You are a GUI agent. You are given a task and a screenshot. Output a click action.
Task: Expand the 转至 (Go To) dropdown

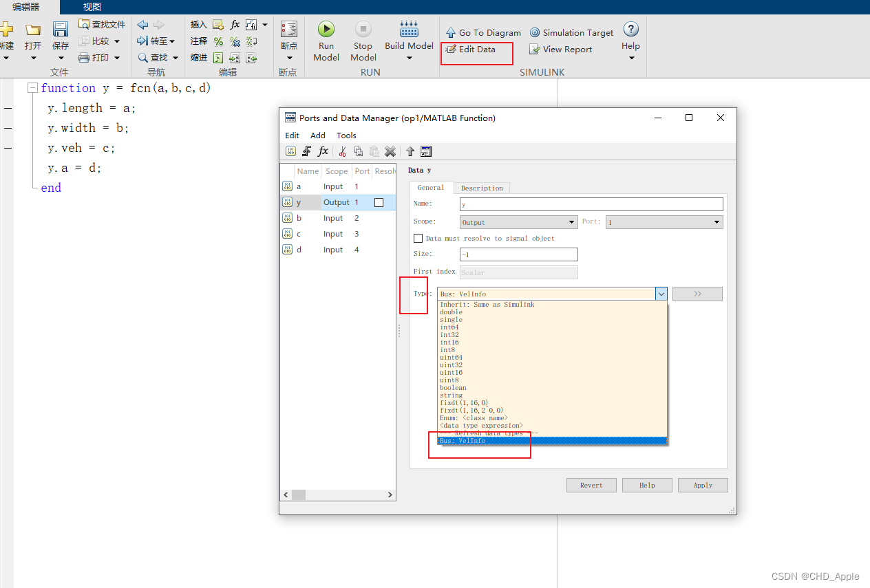(x=172, y=41)
